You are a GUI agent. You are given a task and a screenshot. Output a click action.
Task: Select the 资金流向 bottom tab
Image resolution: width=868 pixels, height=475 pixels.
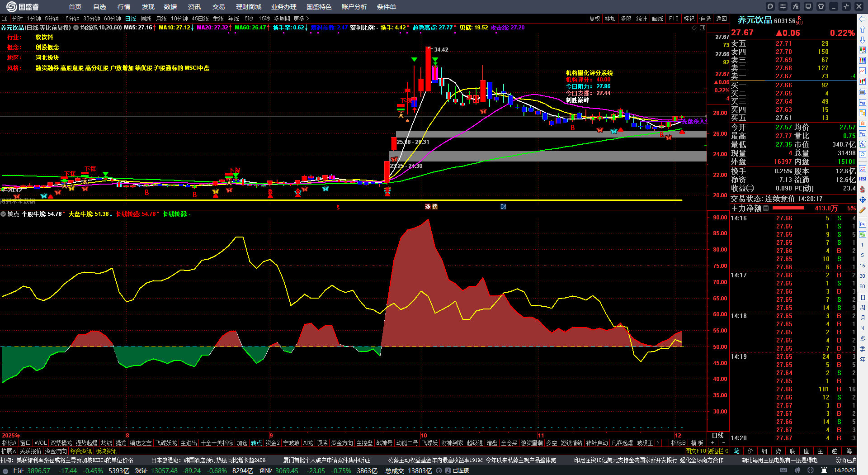click(x=56, y=451)
